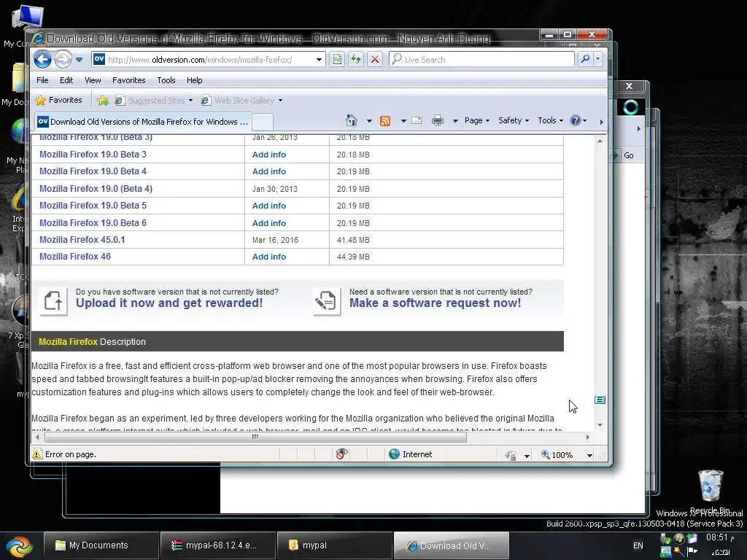Click Add info for Mozilla Firefox 46

pyautogui.click(x=268, y=257)
